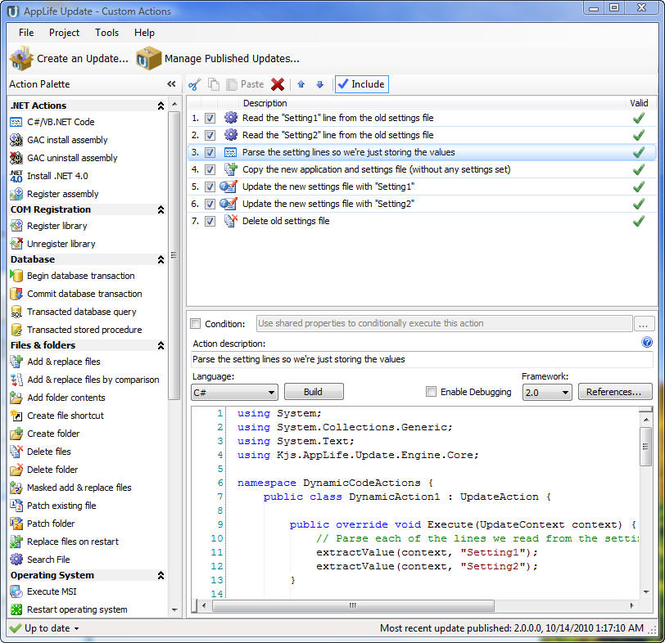Collapse the COM Registration group
Viewport: 665px width, 643px height.
pyautogui.click(x=161, y=210)
